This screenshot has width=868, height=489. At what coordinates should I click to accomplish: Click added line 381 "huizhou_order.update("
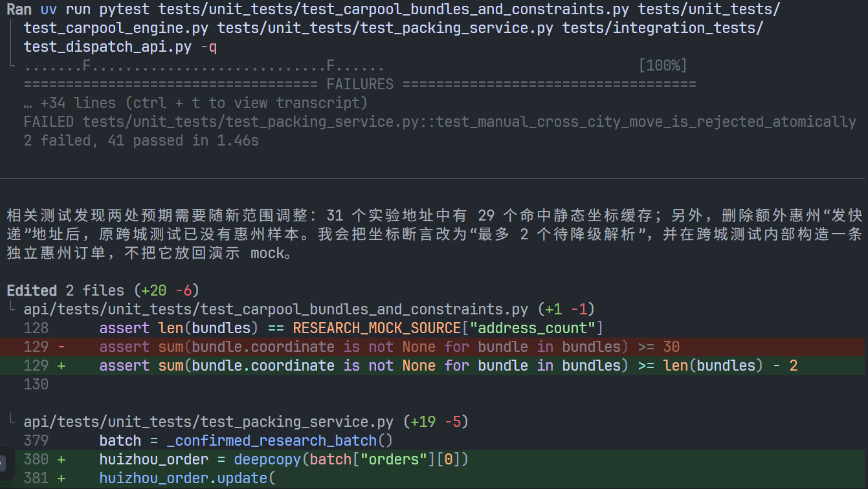[x=434, y=478]
